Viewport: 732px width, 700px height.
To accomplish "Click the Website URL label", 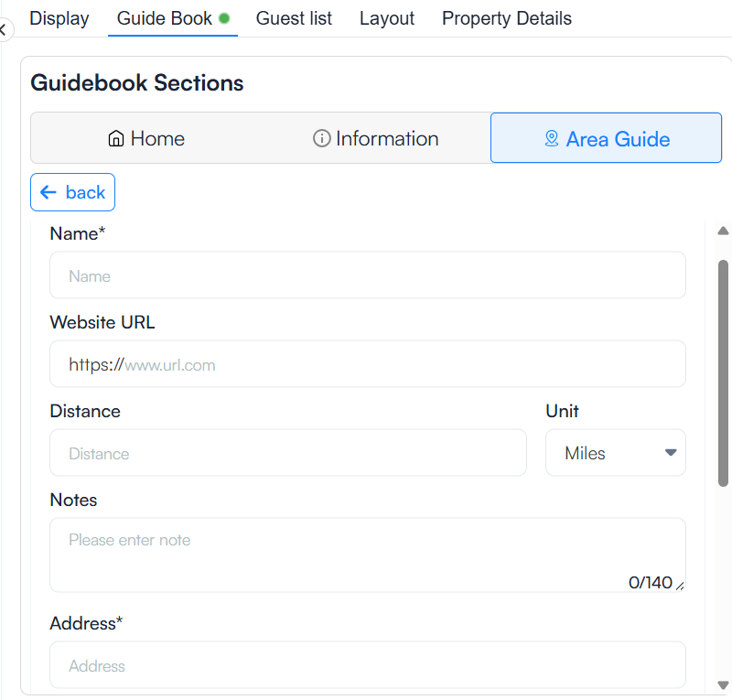I will point(102,322).
